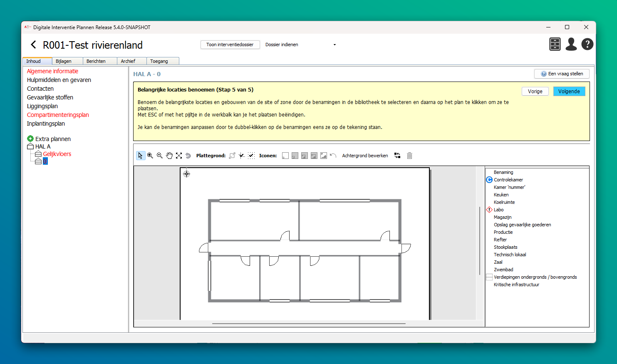Click the floors symbol before Verdiepingen ondergronds
The height and width of the screenshot is (364, 617).
(489, 277)
